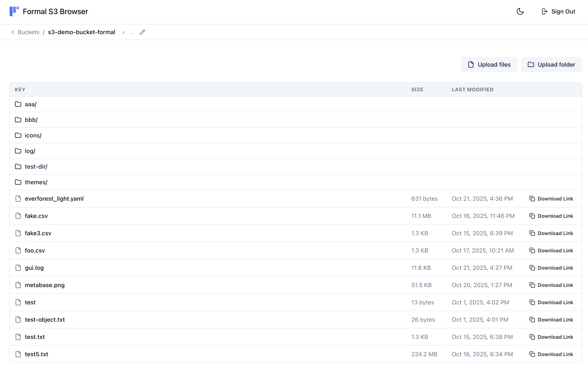Click the back chevron before Buckets
Image resolution: width=588 pixels, height=371 pixels.
pyautogui.click(x=12, y=32)
